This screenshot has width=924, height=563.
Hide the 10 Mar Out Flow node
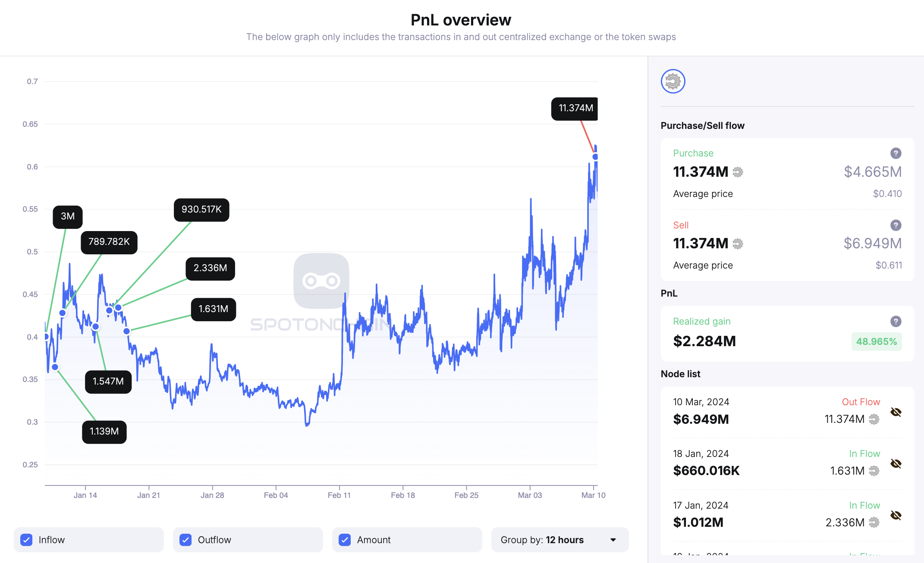pos(896,412)
